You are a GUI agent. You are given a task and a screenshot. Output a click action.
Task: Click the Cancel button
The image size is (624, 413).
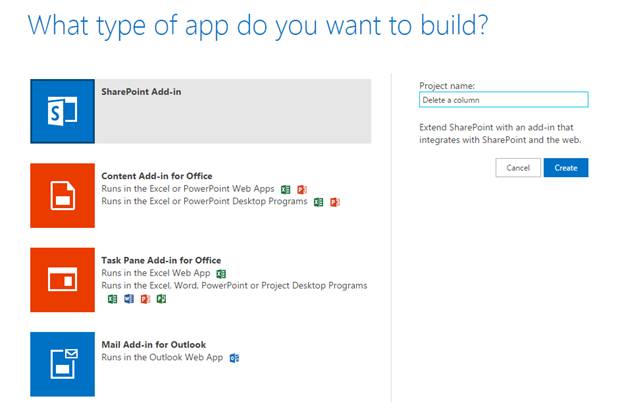tap(518, 168)
